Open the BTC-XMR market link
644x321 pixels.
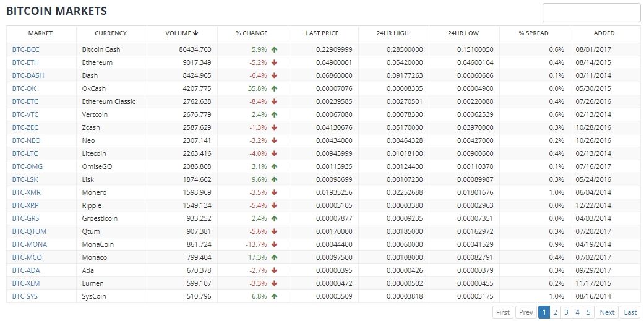pyautogui.click(x=26, y=192)
